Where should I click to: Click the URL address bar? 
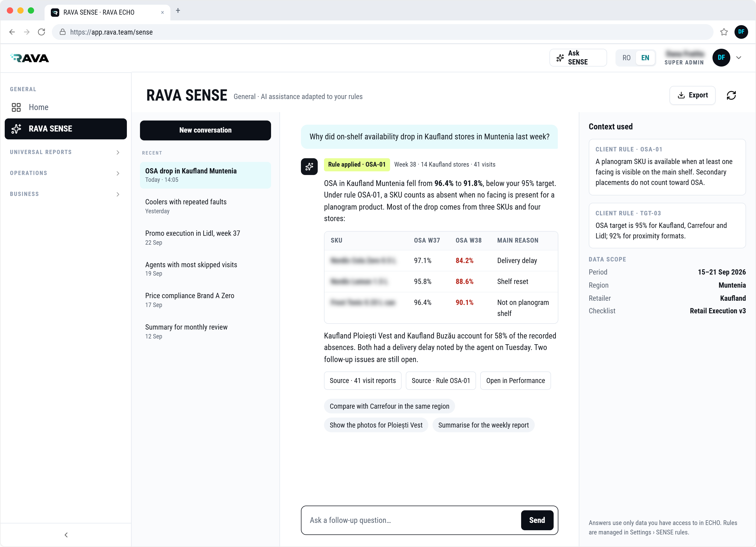pos(382,32)
